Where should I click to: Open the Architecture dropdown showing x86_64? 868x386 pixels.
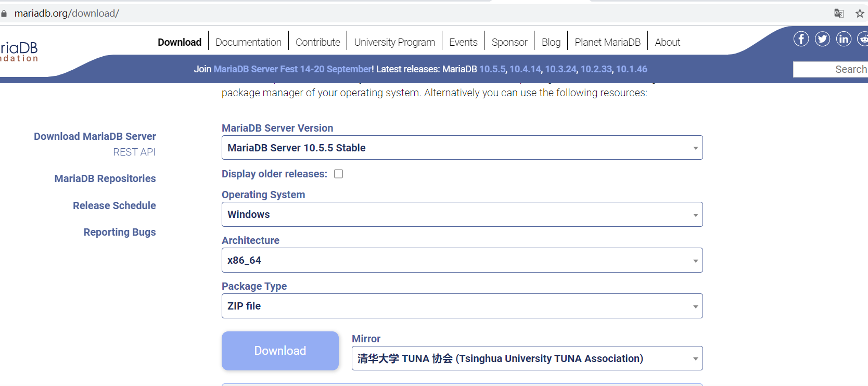tap(462, 260)
